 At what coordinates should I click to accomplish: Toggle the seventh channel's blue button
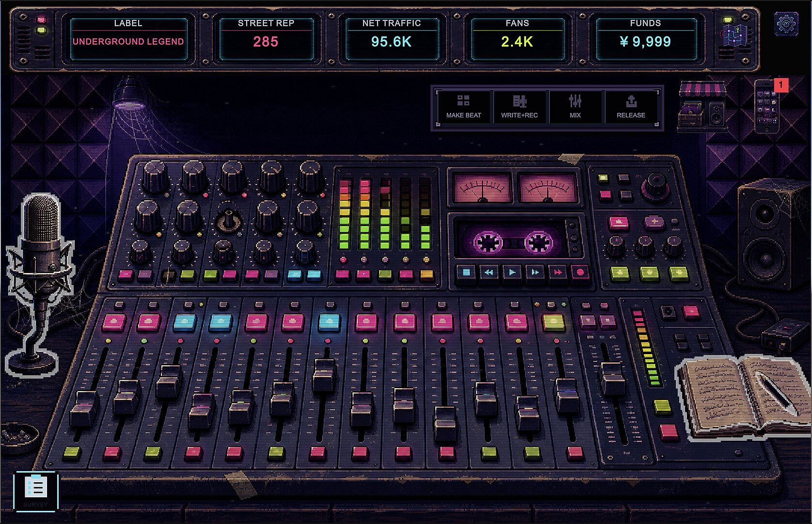329,322
